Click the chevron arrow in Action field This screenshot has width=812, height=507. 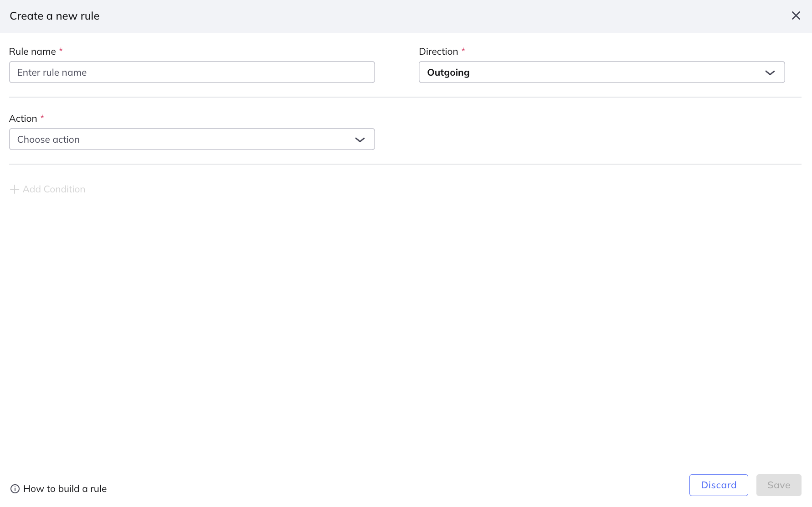pyautogui.click(x=360, y=140)
